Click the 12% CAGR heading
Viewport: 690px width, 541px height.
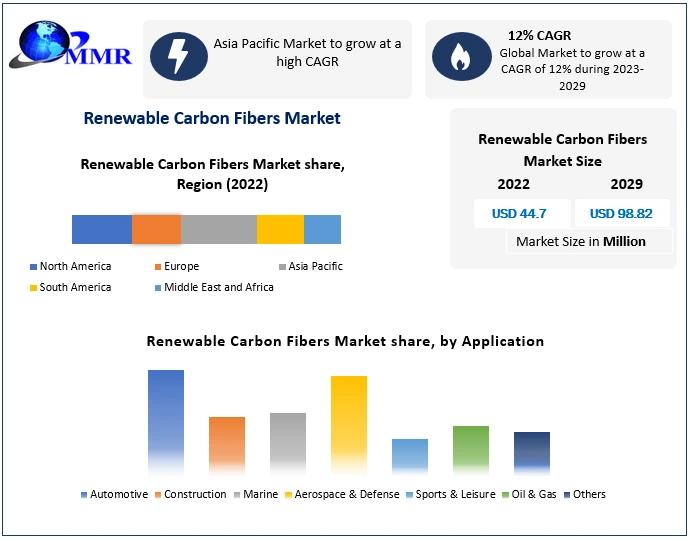point(540,35)
